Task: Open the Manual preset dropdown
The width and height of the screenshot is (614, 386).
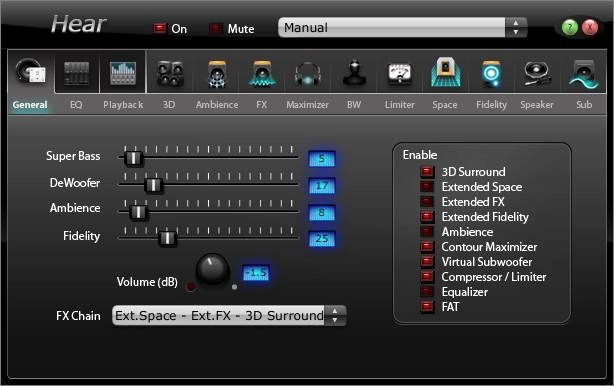Action: pos(403,27)
